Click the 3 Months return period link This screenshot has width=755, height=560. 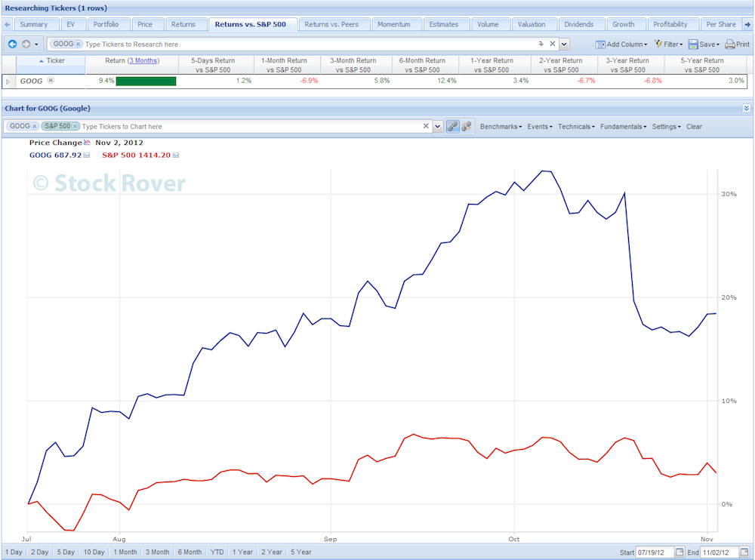coord(143,60)
